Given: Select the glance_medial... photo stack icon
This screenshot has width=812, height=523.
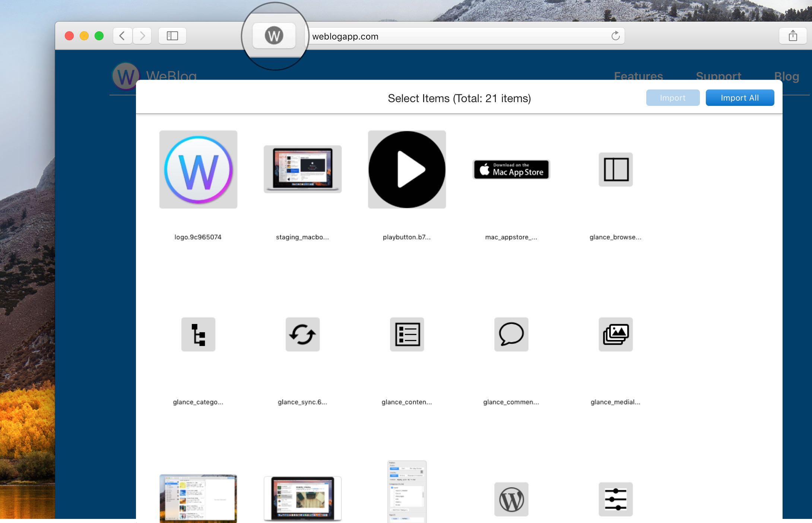Looking at the screenshot, I should [615, 334].
